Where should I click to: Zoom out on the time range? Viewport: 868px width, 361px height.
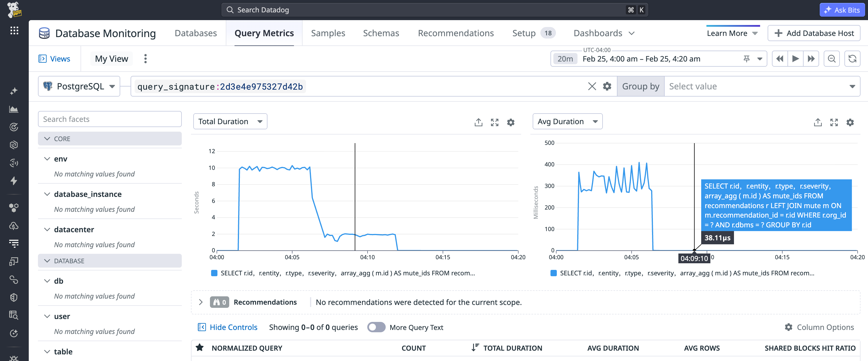tap(831, 58)
